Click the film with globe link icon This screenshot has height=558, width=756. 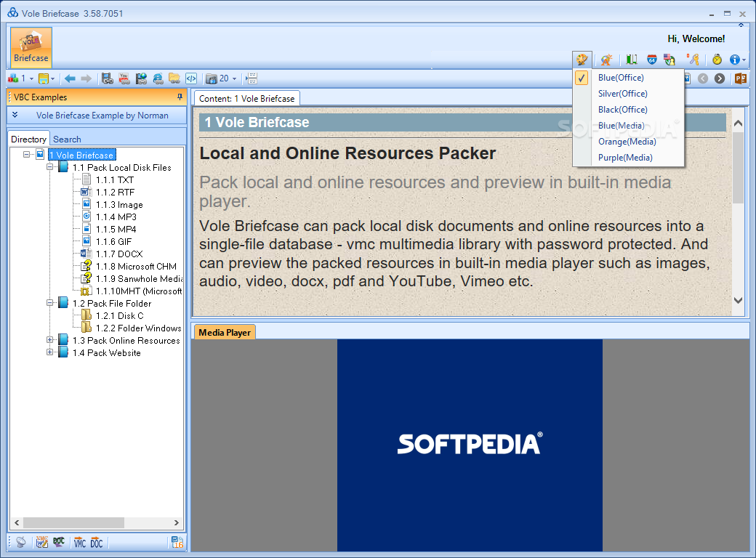(141, 78)
